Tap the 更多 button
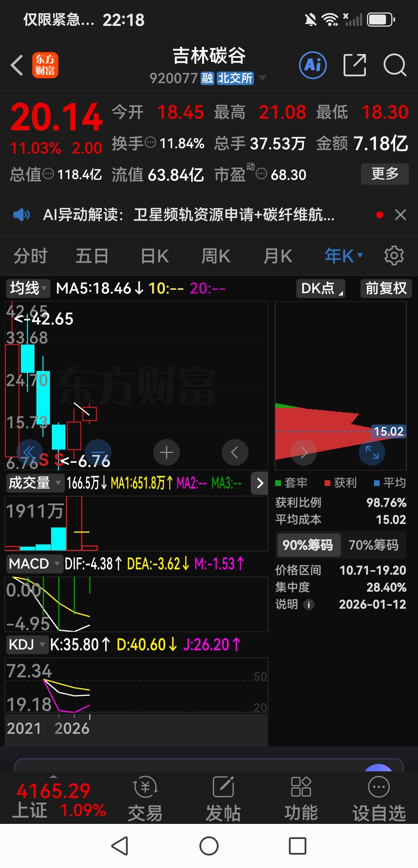Viewport: 418px width, 868px height. tap(385, 174)
